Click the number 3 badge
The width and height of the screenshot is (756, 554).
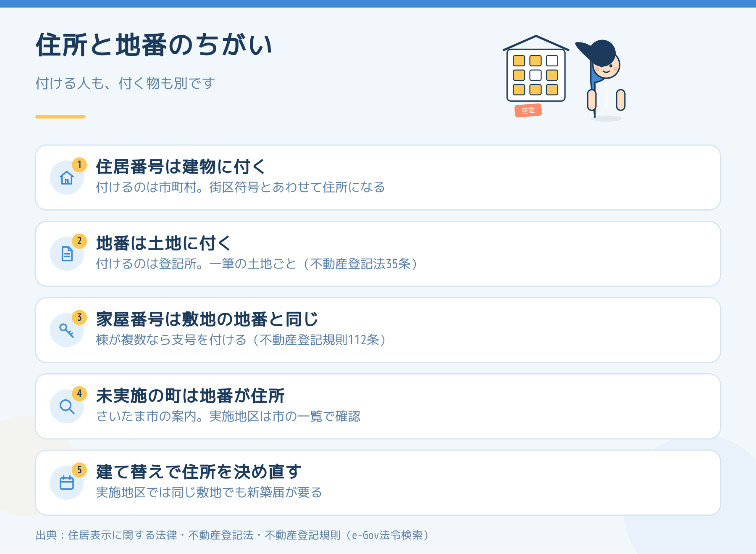[79, 317]
